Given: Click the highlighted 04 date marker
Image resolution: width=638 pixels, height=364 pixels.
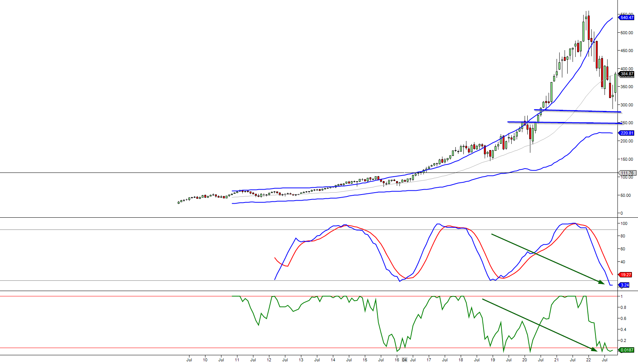Looking at the screenshot, I should [x=404, y=360].
